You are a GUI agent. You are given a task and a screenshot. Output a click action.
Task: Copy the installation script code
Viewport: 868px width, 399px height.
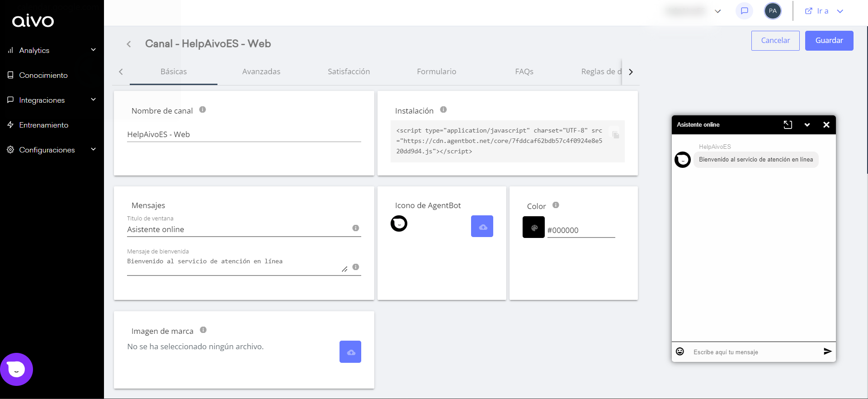click(615, 135)
